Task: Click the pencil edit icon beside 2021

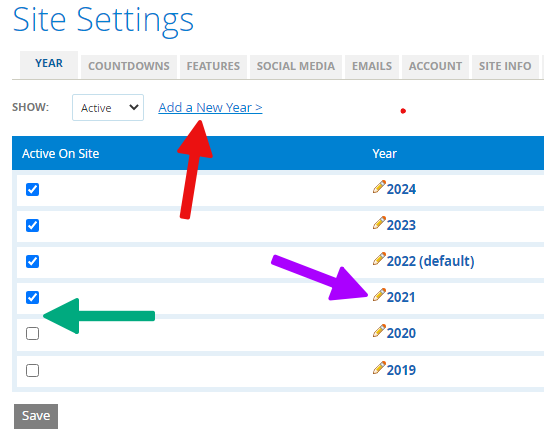Action: point(379,295)
